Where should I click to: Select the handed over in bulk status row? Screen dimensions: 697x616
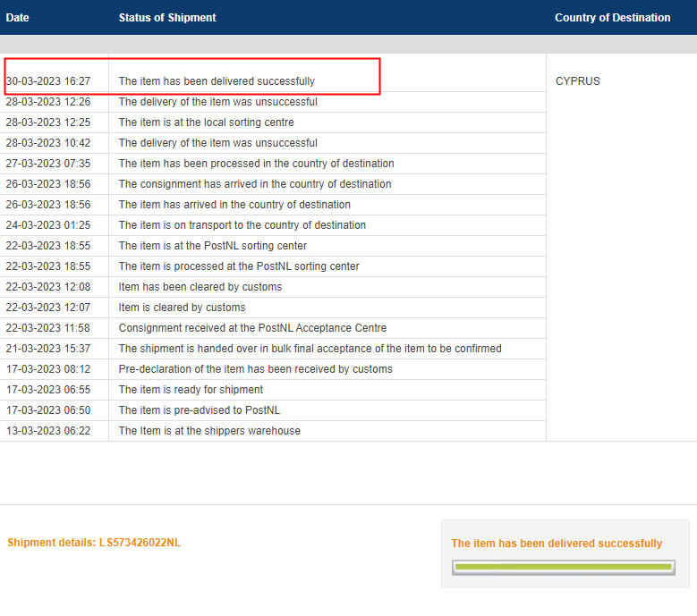[310, 349]
